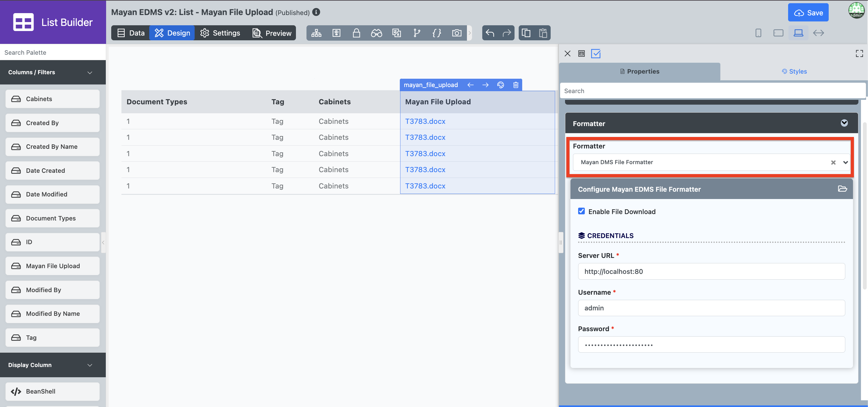Collapse the Columns / Filters section
The height and width of the screenshot is (407, 868).
(90, 73)
